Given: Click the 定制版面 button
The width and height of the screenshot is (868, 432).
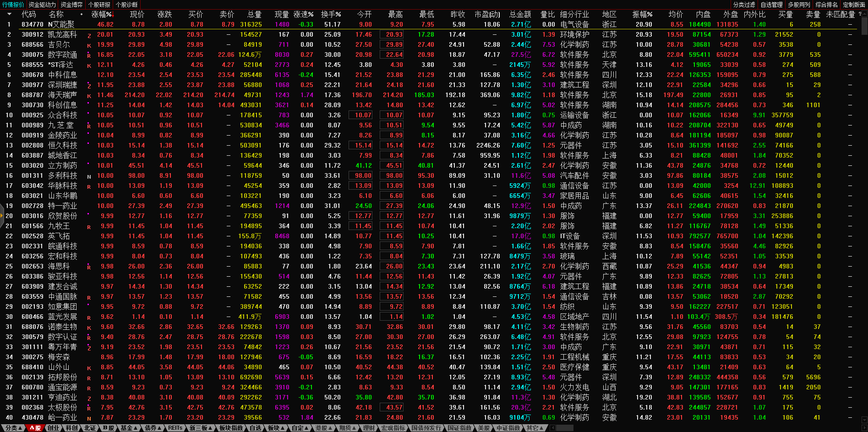Looking at the screenshot, I should click(x=854, y=5).
